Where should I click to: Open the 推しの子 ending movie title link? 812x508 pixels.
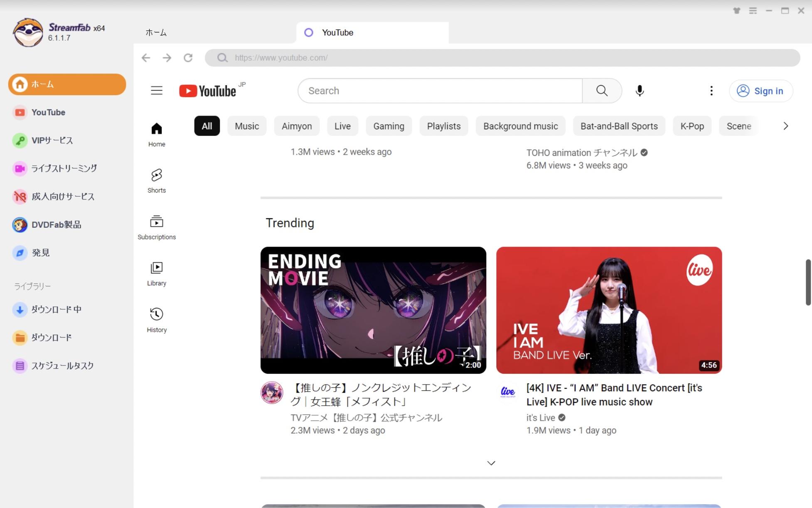point(381,395)
